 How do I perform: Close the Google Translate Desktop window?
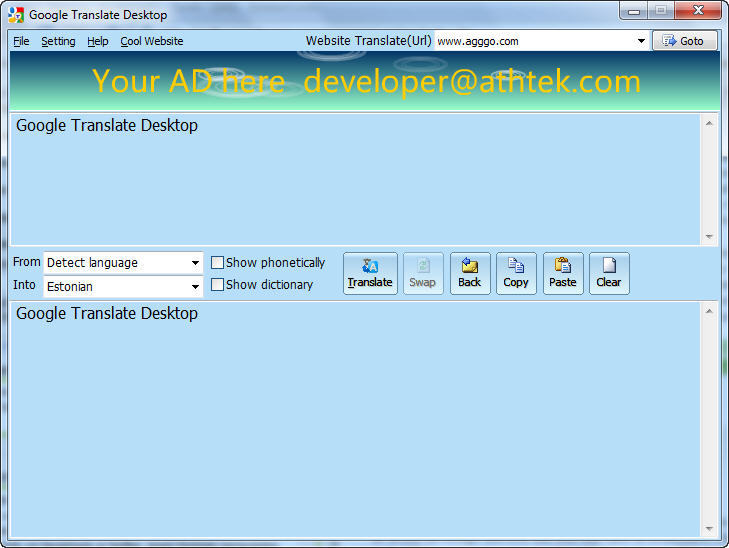[698, 11]
